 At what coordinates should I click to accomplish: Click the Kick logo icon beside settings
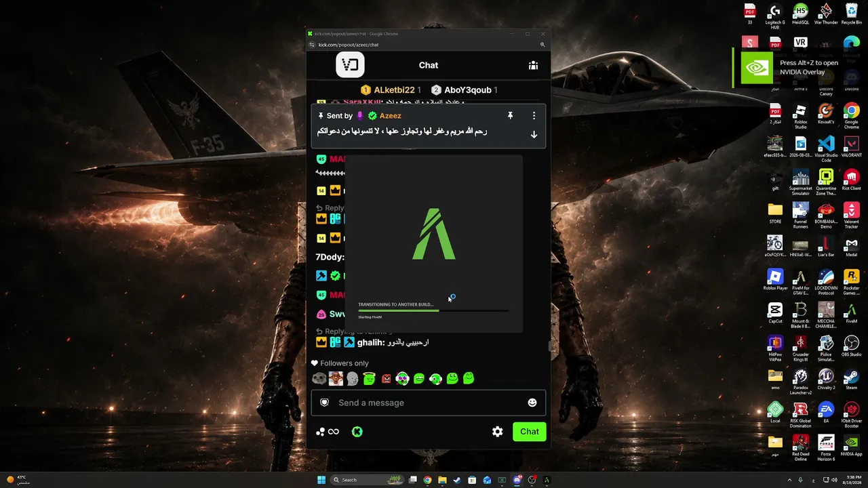pyautogui.click(x=357, y=432)
